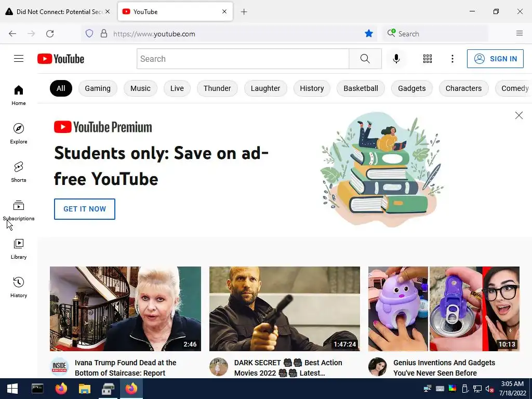Go back with browser back arrow
The width and height of the screenshot is (532, 399).
(12, 34)
